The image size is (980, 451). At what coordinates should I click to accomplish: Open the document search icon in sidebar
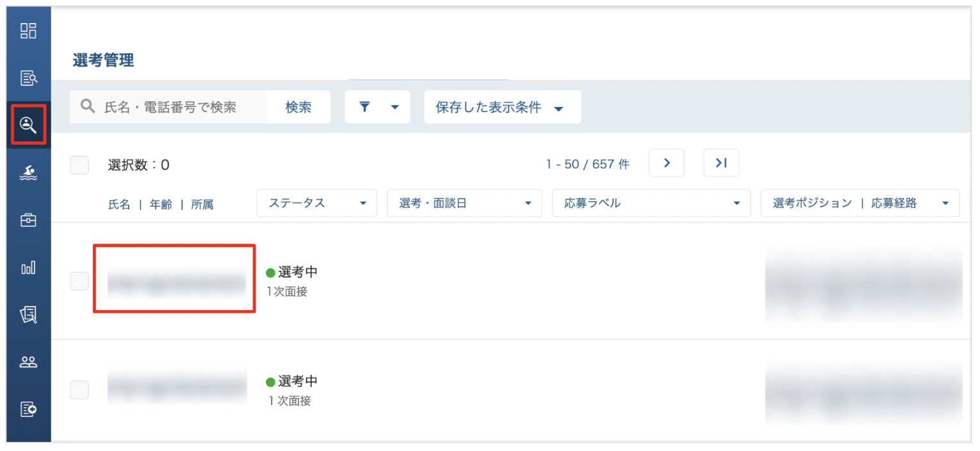click(x=28, y=78)
